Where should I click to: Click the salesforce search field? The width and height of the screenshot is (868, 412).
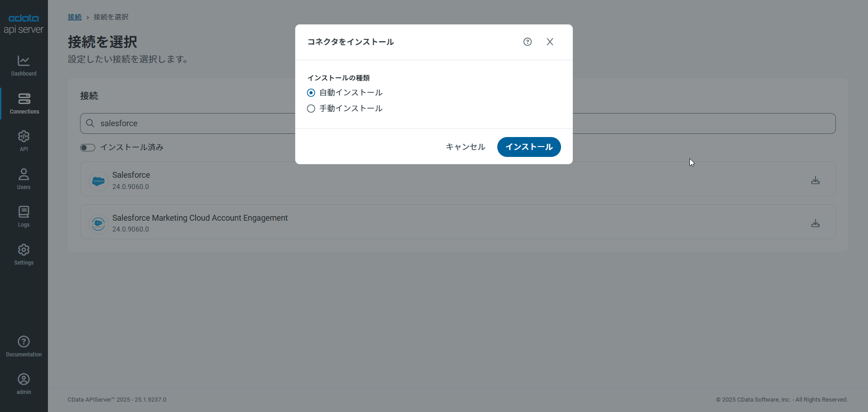tap(458, 123)
